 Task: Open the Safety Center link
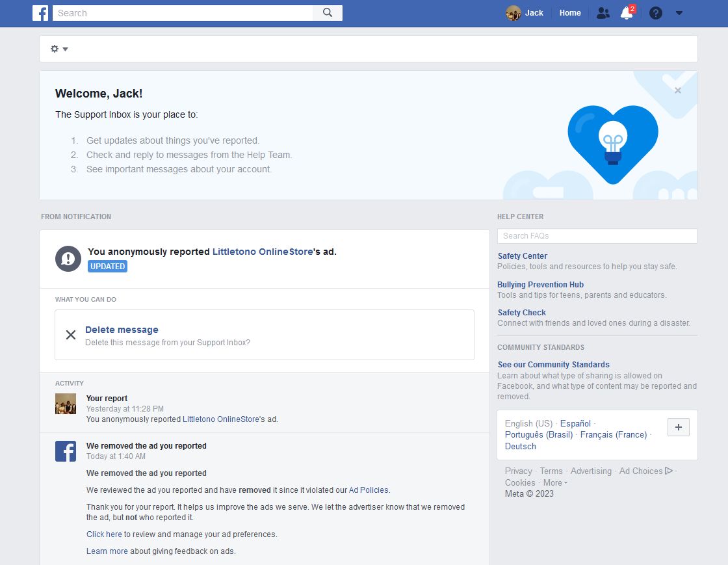point(522,256)
